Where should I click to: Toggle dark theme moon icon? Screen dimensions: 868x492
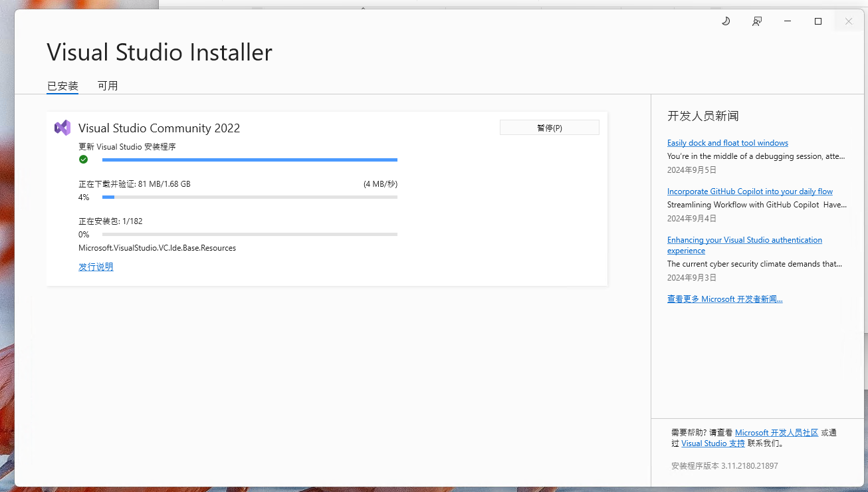[726, 21]
